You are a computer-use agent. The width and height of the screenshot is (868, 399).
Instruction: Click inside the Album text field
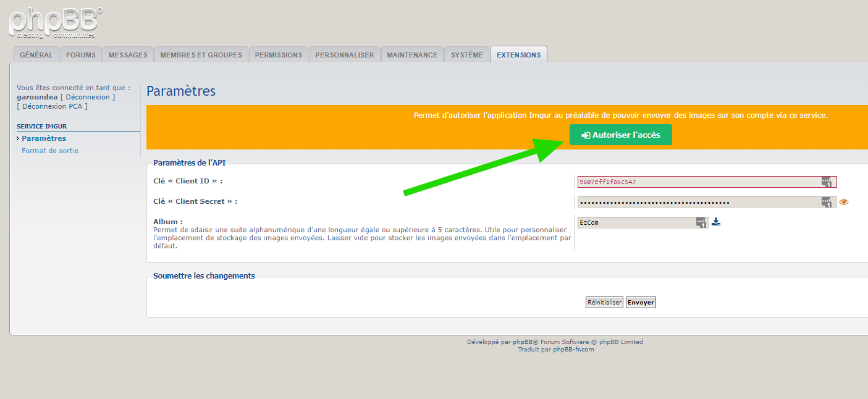tap(633, 222)
